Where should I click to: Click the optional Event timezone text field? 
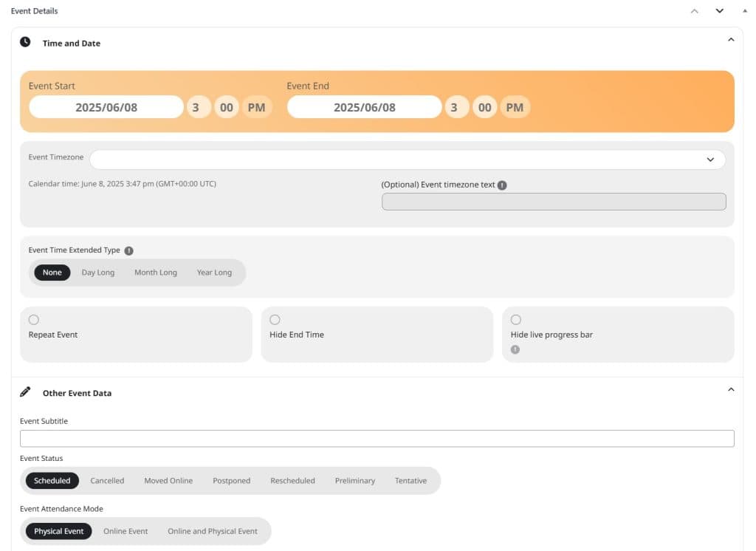[554, 202]
